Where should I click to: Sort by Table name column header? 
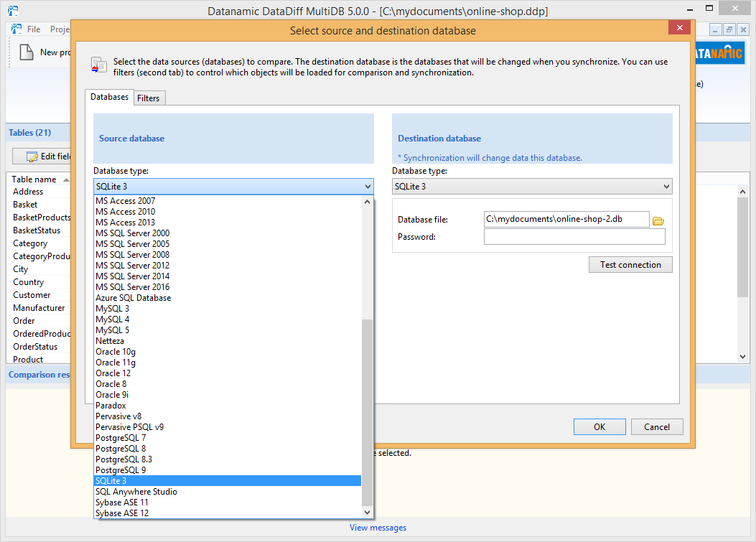[x=39, y=179]
